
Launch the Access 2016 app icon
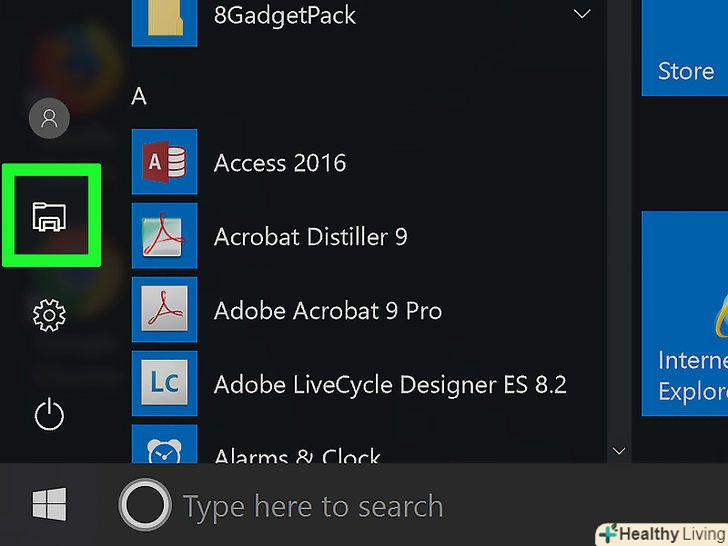pos(165,163)
